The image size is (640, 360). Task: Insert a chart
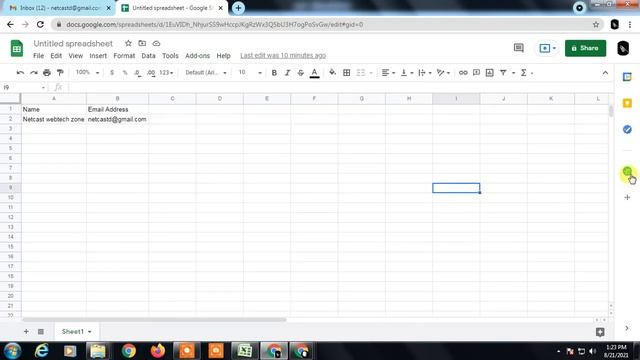pyautogui.click(x=490, y=73)
